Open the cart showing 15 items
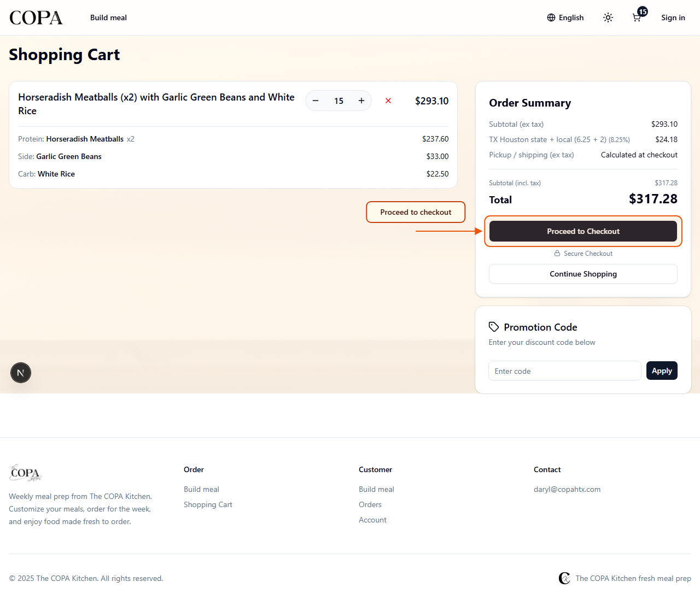Screen dimensions: 700x611 [636, 17]
